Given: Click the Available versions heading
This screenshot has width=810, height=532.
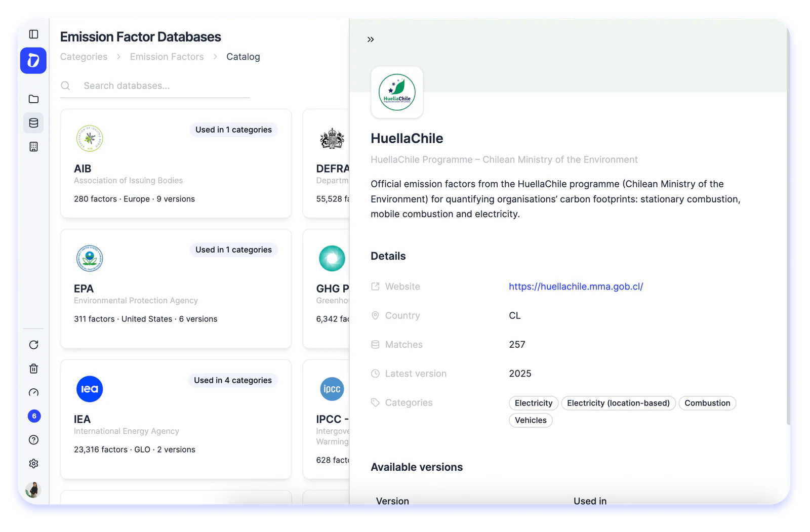Looking at the screenshot, I should (417, 467).
